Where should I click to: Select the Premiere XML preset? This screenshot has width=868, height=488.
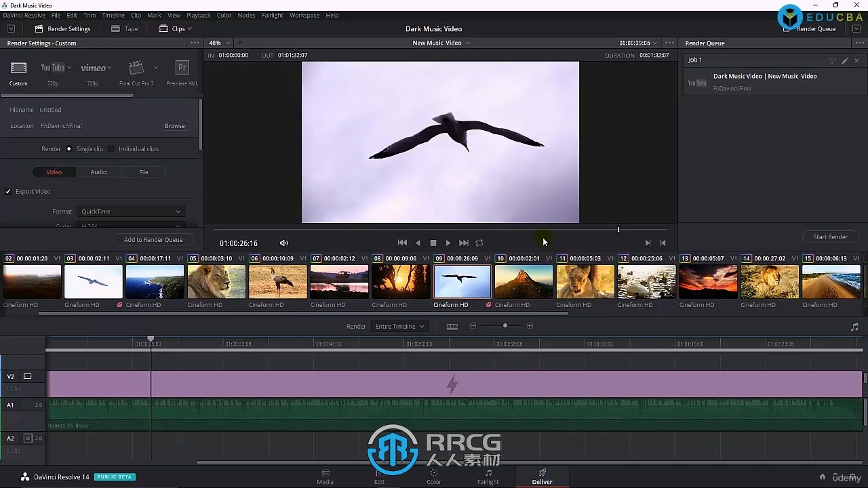[182, 68]
